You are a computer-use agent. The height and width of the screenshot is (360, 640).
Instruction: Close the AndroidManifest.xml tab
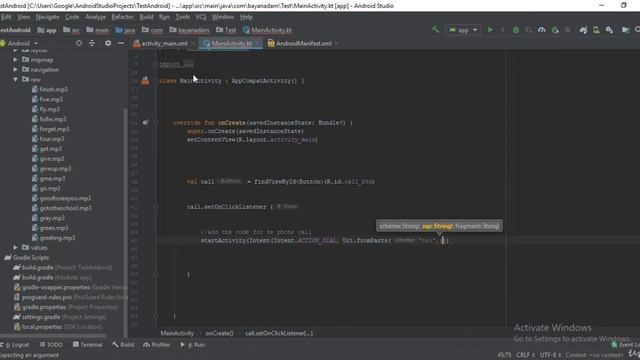pos(336,43)
